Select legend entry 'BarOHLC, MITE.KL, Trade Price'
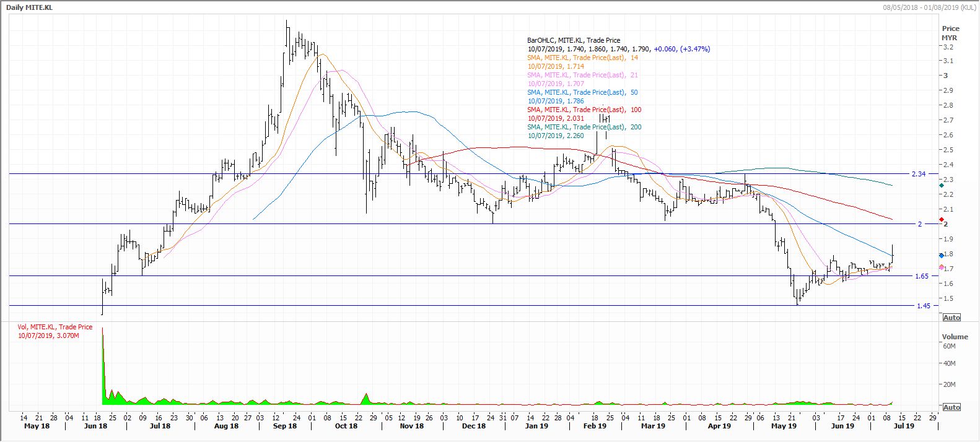980x442 pixels. 574,40
